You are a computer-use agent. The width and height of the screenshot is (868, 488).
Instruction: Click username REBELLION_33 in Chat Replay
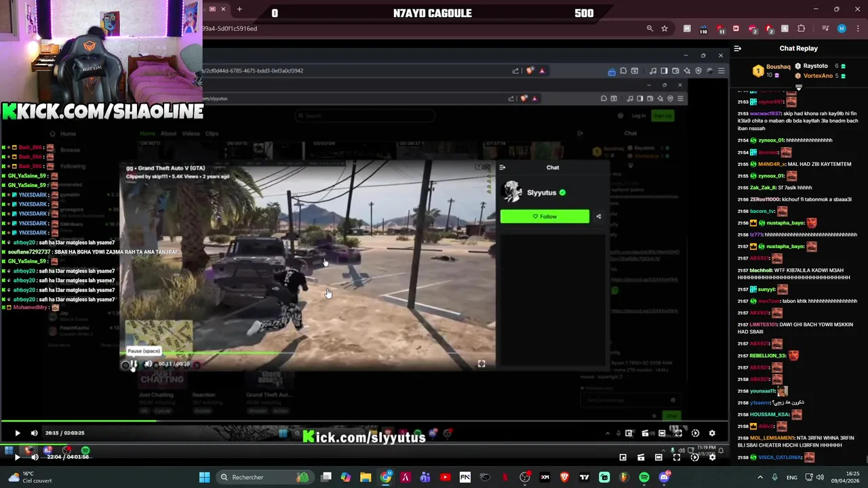(x=768, y=356)
